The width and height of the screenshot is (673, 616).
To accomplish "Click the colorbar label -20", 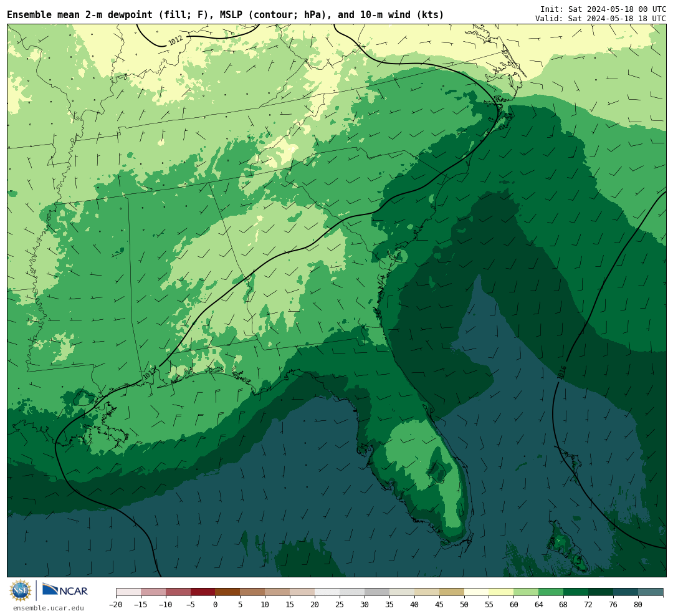I will point(116,605).
